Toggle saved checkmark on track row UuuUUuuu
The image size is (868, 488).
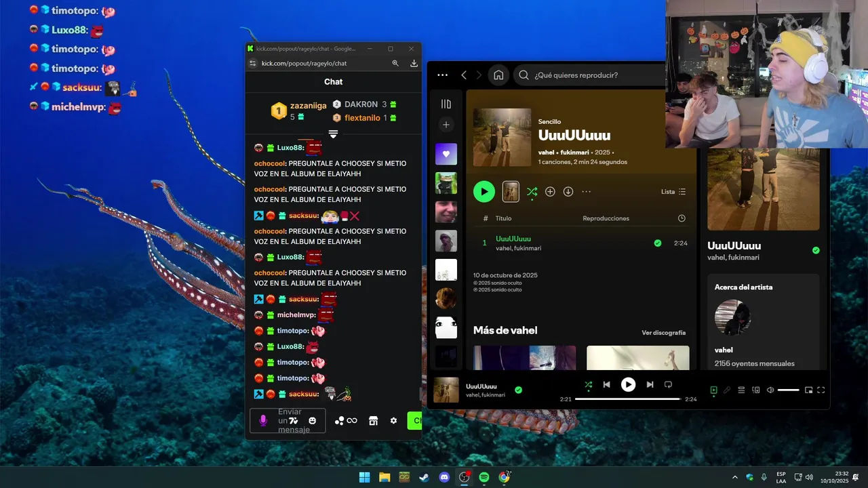pyautogui.click(x=658, y=243)
